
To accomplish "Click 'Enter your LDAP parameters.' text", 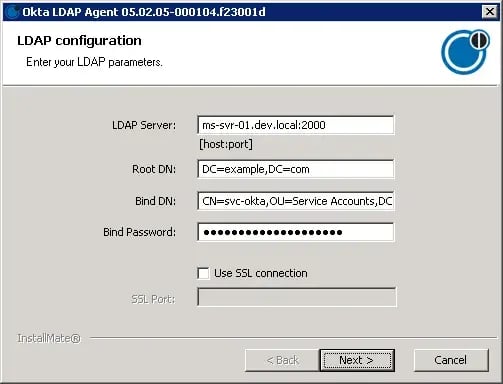I will point(94,62).
